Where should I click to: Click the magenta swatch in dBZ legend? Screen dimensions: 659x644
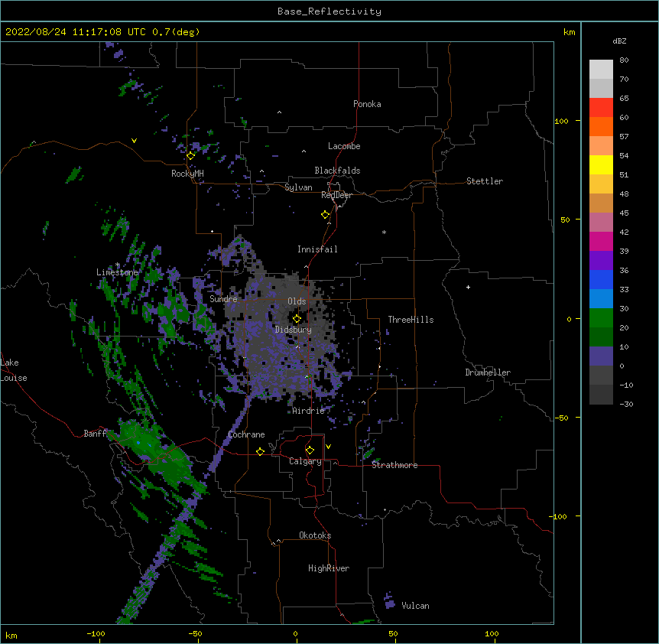(x=601, y=241)
